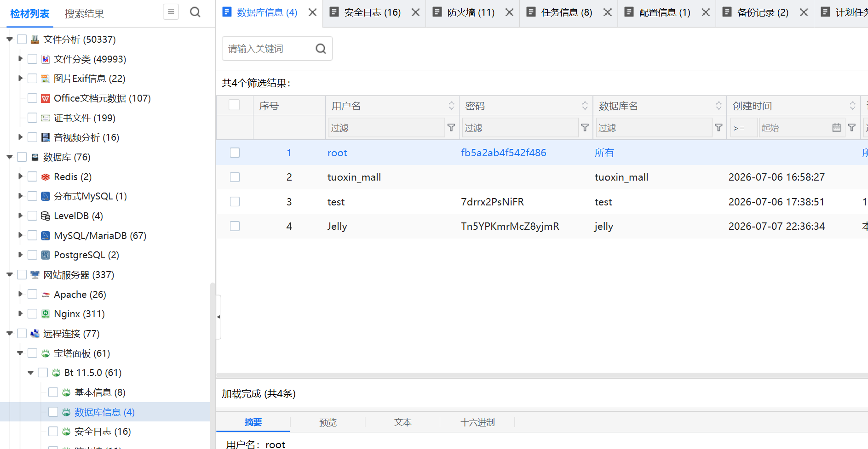Image resolution: width=868 pixels, height=449 pixels.
Task: Tick the 文件分析 (50337) checkbox
Action: pyautogui.click(x=22, y=40)
